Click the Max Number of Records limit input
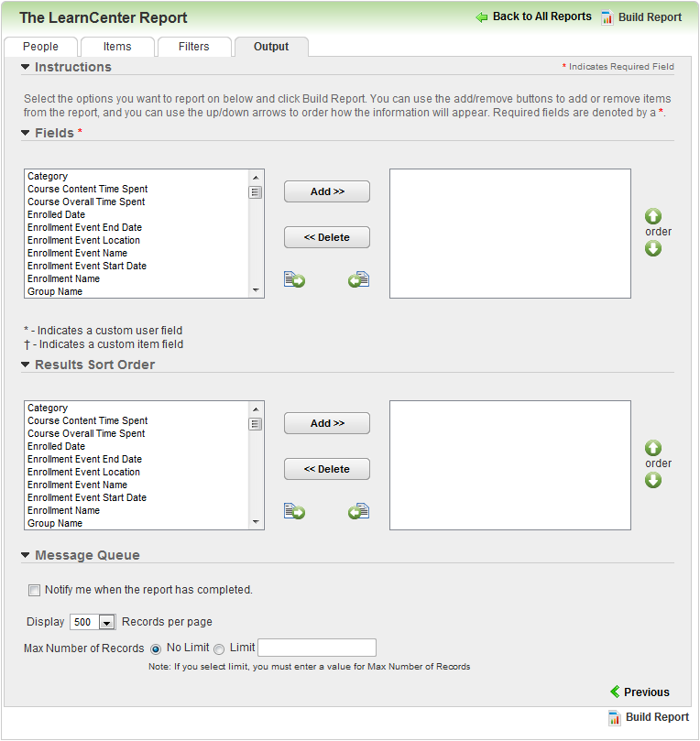This screenshot has width=700, height=741. (317, 648)
